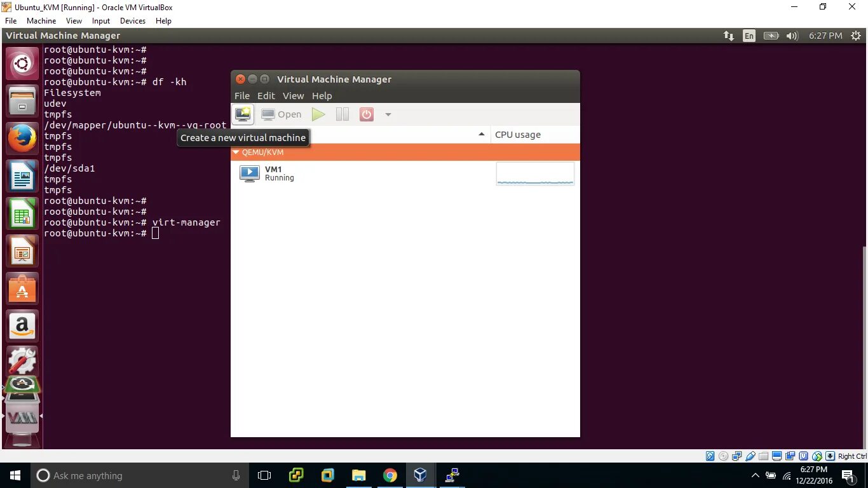
Task: Click the Pause virtual machine icon
Action: [x=342, y=114]
